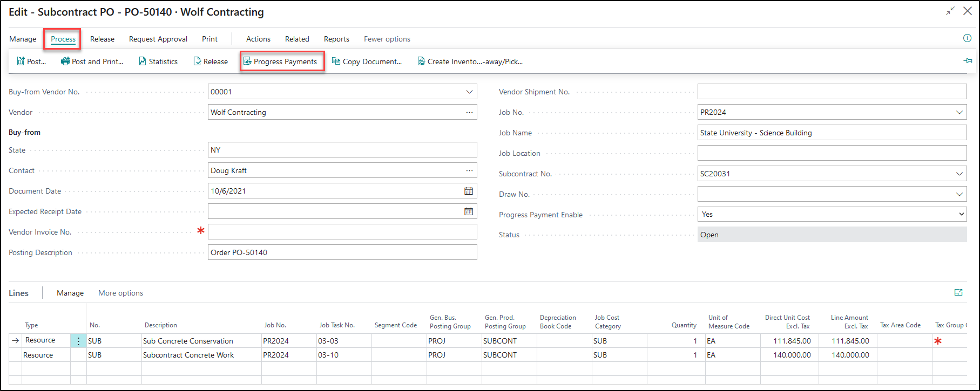Open the Related menu

pos(297,39)
